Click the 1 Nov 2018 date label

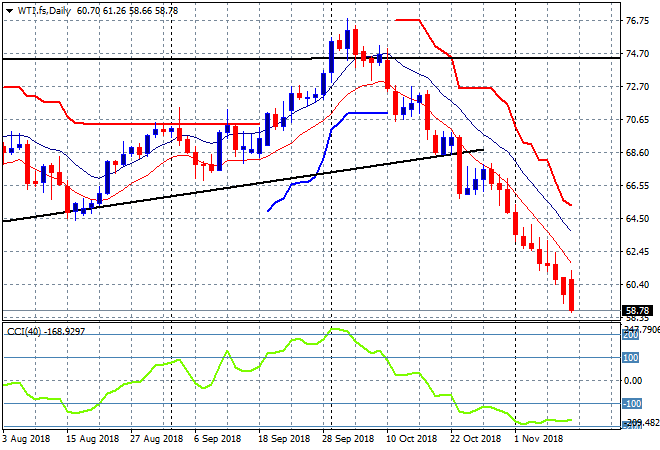(539, 439)
